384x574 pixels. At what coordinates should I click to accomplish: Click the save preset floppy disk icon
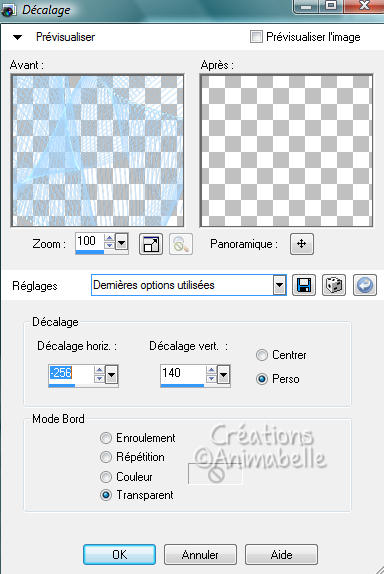pyautogui.click(x=304, y=285)
